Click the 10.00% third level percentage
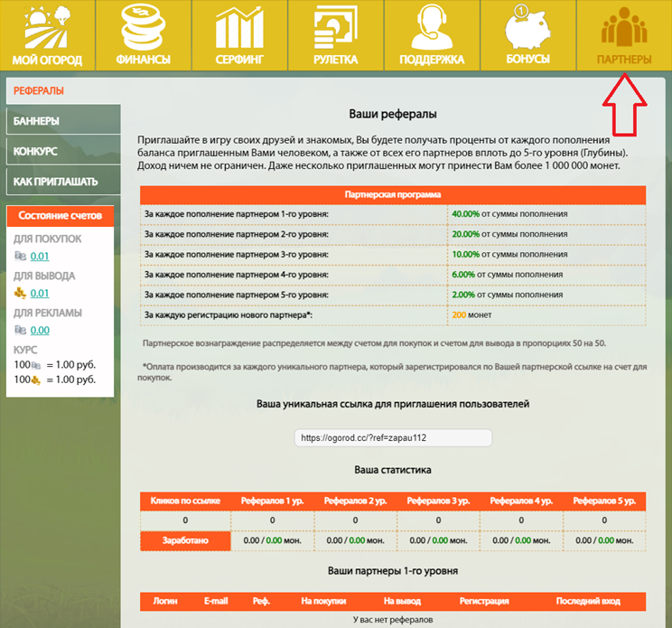Screen dimensions: 672x628 [x=465, y=254]
